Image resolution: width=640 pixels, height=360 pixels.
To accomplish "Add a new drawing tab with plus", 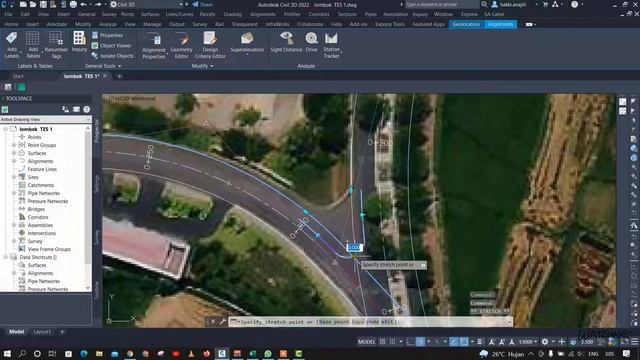I will pos(120,76).
